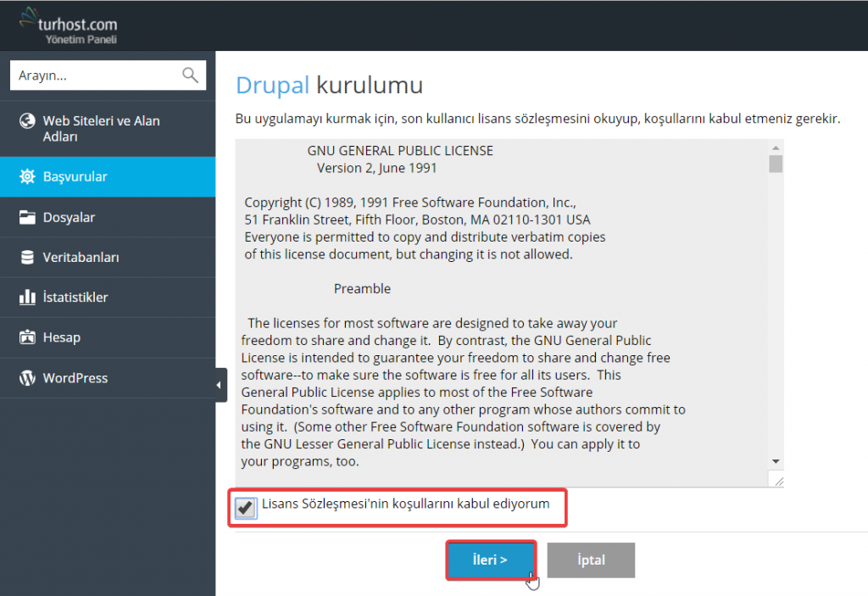
Task: Click the magnifier search icon
Action: (x=191, y=75)
